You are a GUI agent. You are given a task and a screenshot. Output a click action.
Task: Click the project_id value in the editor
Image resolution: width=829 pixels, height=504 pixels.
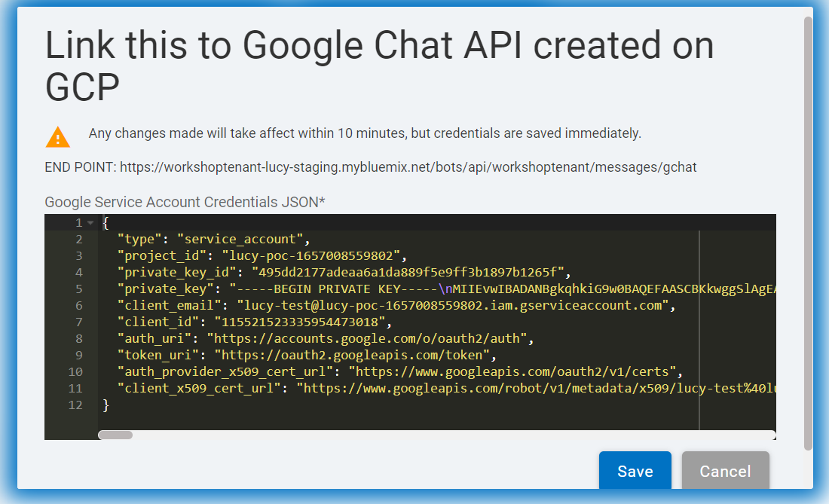tap(315, 255)
